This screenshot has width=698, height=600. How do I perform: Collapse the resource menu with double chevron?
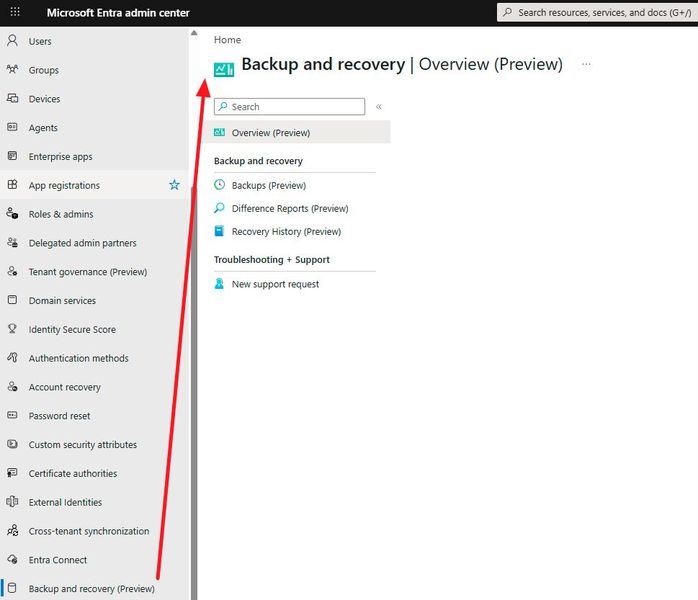click(x=379, y=107)
